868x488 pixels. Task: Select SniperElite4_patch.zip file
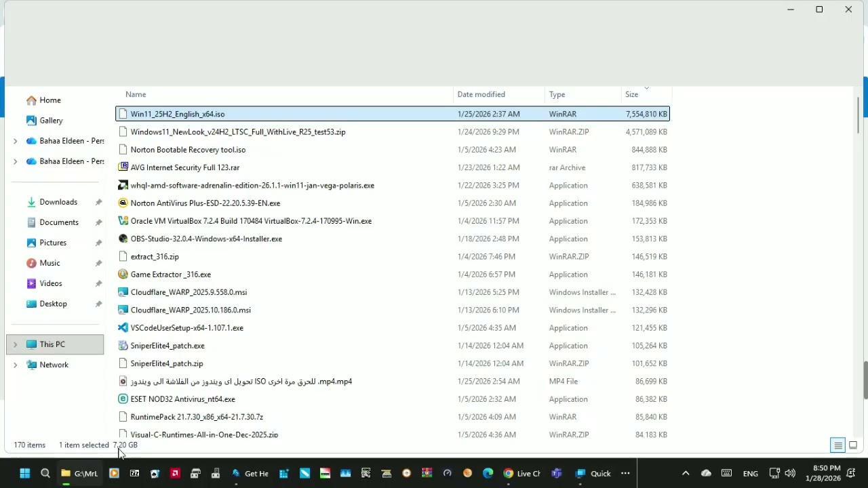pyautogui.click(x=392, y=363)
